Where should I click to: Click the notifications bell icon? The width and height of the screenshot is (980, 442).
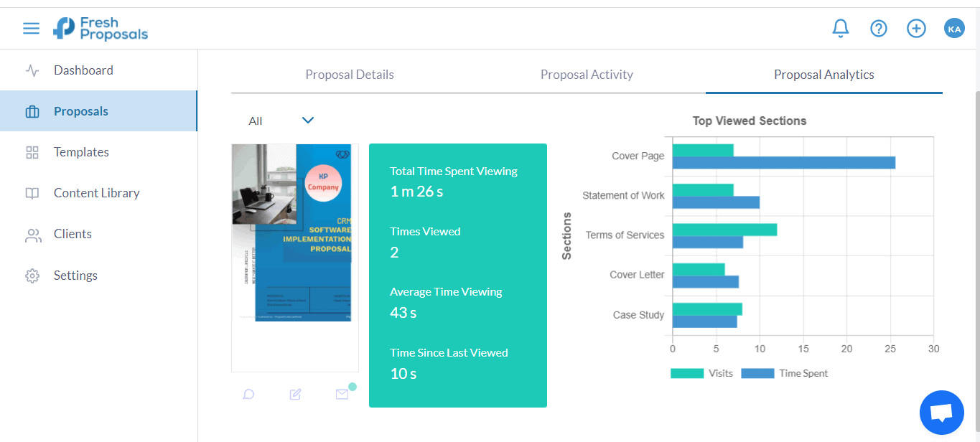pos(840,29)
